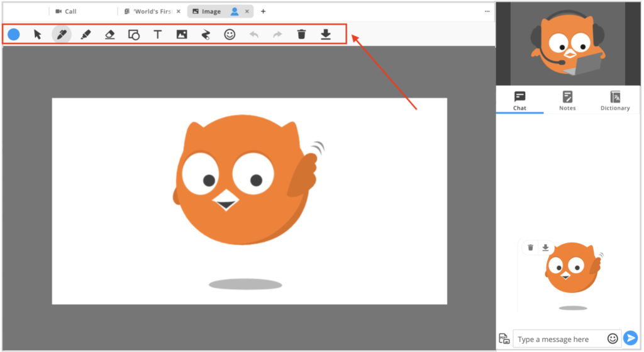Select the text tool
Screen dimensions: 644x352
pos(158,34)
